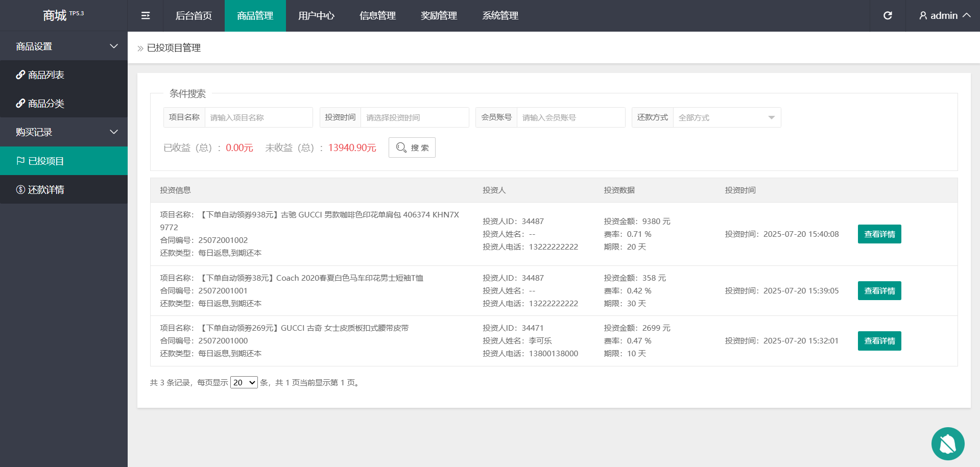Image resolution: width=980 pixels, height=467 pixels.
Task: Click timestamp 2025-07-20 15:40:08
Action: [801, 234]
